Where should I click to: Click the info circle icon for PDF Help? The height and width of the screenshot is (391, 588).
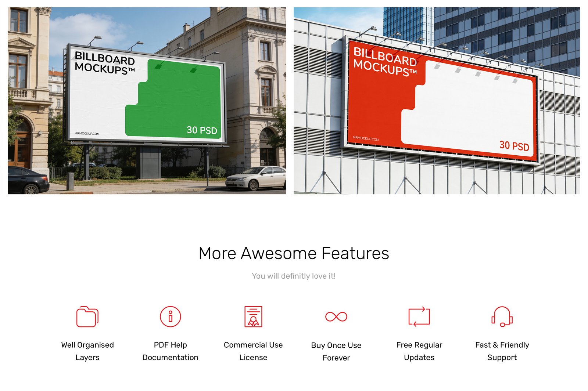pos(171,316)
